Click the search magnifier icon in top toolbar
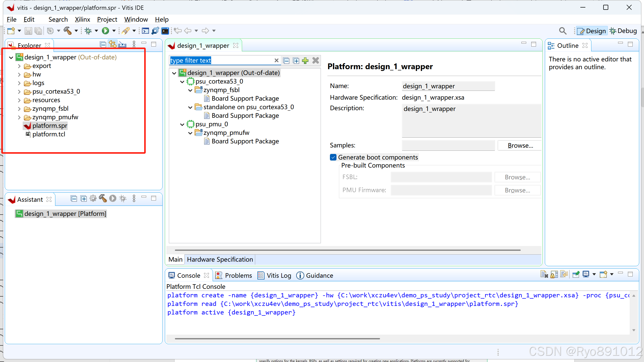The image size is (644, 362). point(563,31)
